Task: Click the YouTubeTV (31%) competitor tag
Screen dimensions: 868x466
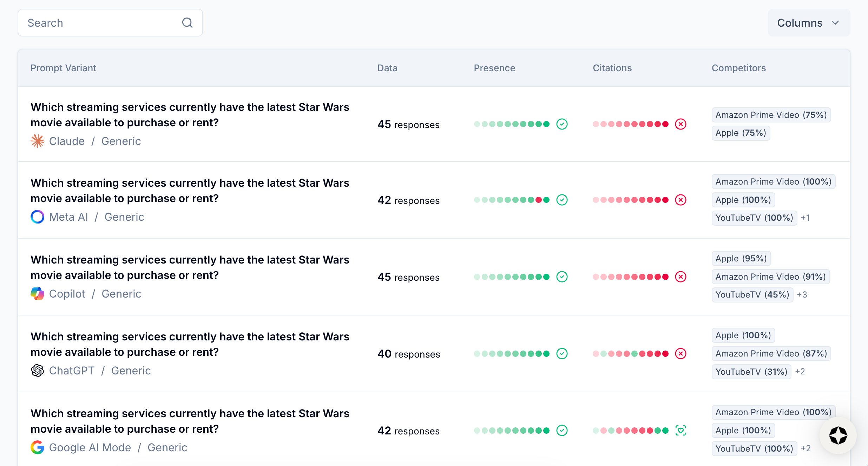Action: [751, 372]
